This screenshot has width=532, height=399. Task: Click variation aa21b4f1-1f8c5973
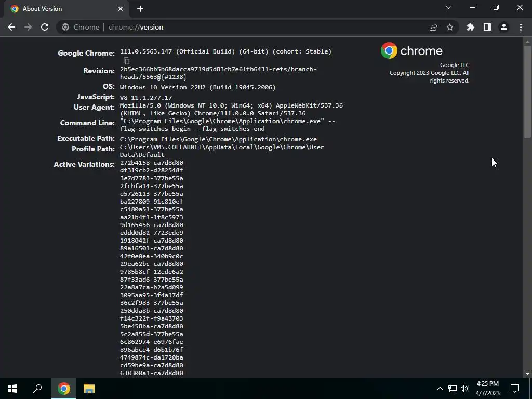point(151,217)
